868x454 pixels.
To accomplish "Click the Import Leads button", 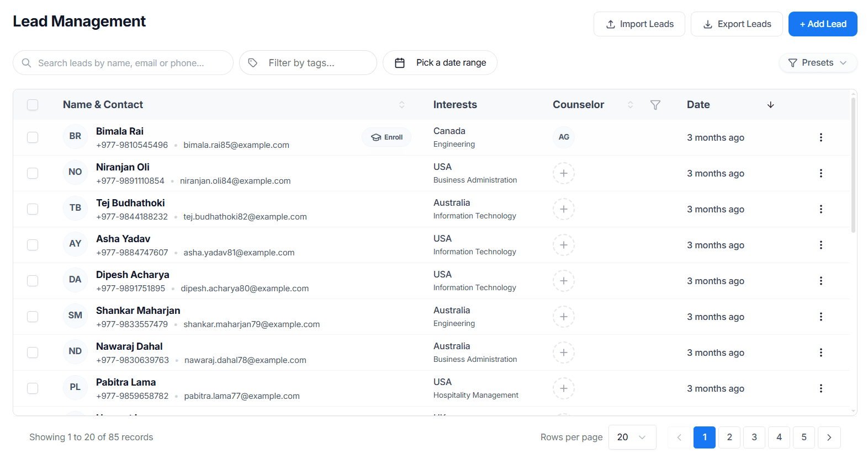I will pos(639,24).
